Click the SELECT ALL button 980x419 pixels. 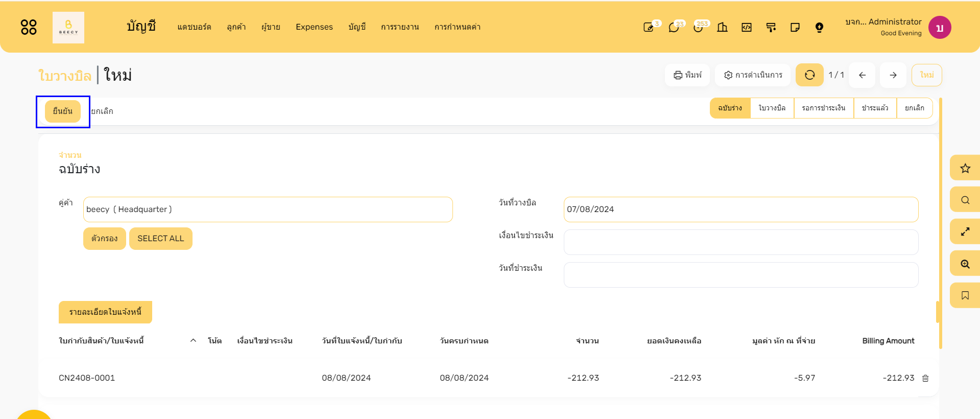point(161,239)
